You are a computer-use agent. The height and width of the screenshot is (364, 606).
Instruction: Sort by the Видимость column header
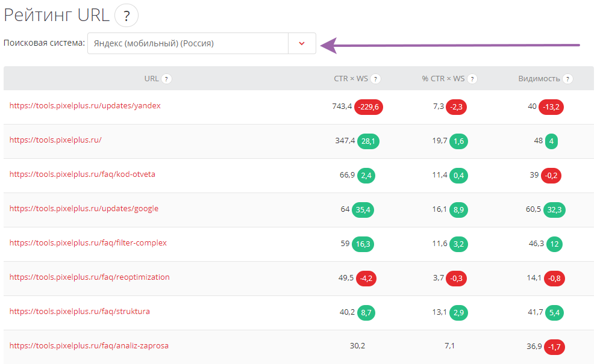539,79
